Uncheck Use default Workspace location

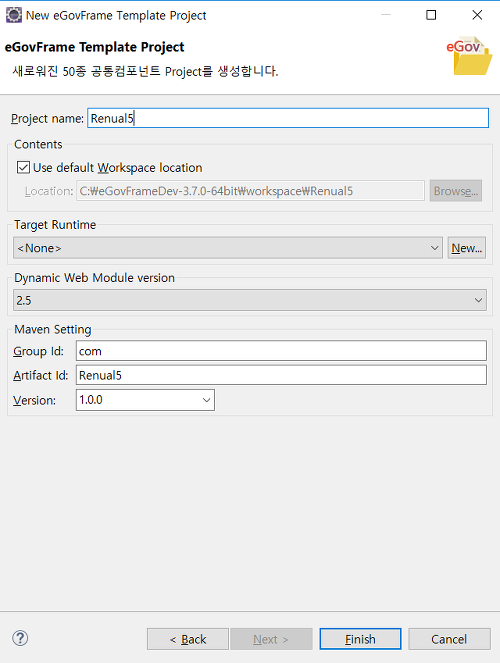[23, 167]
